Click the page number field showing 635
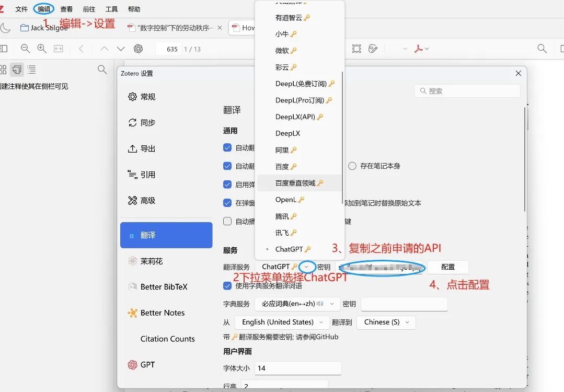Image resolution: width=564 pixels, height=392 pixels. [x=168, y=49]
